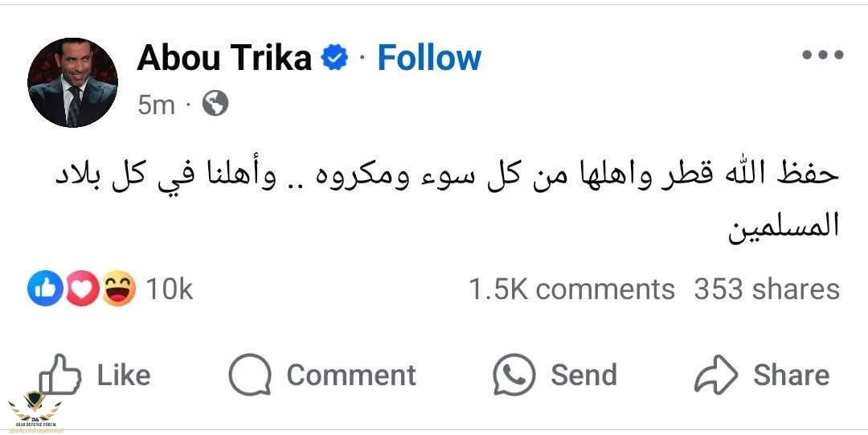
Task: Click the laughing Haha reaction emoji
Action: point(118,289)
